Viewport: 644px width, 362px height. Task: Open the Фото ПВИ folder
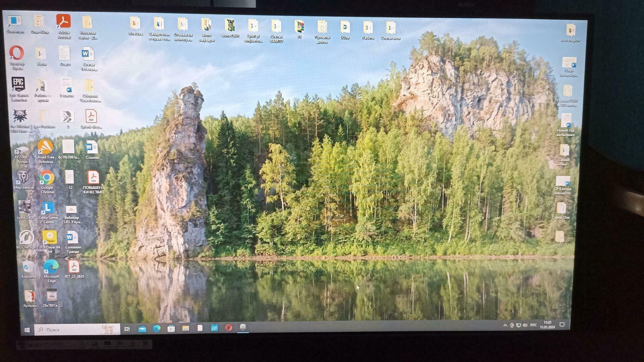[230, 28]
